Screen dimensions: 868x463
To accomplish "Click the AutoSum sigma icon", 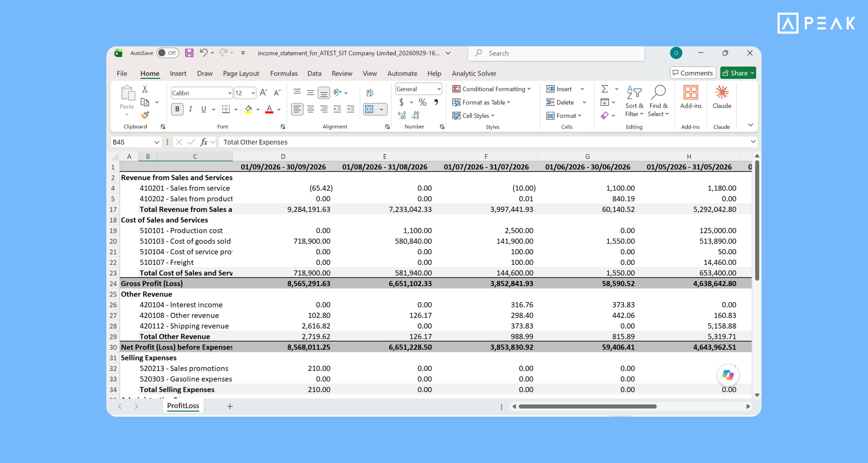I will 605,89.
